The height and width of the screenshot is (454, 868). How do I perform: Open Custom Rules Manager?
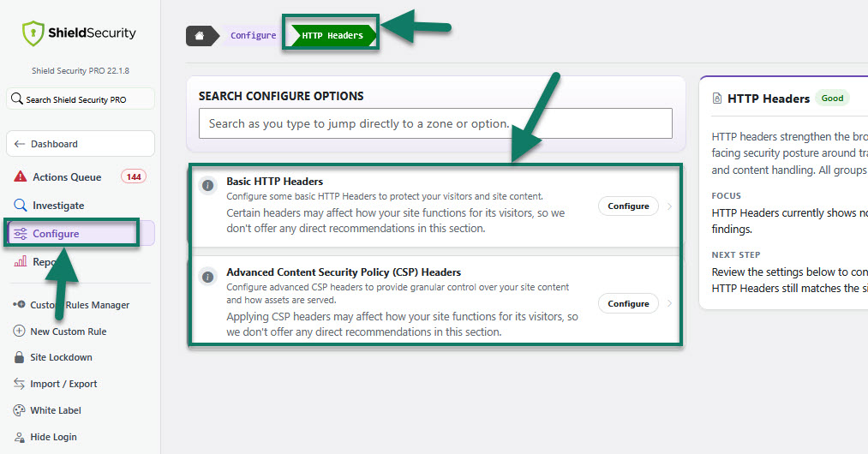tap(80, 304)
